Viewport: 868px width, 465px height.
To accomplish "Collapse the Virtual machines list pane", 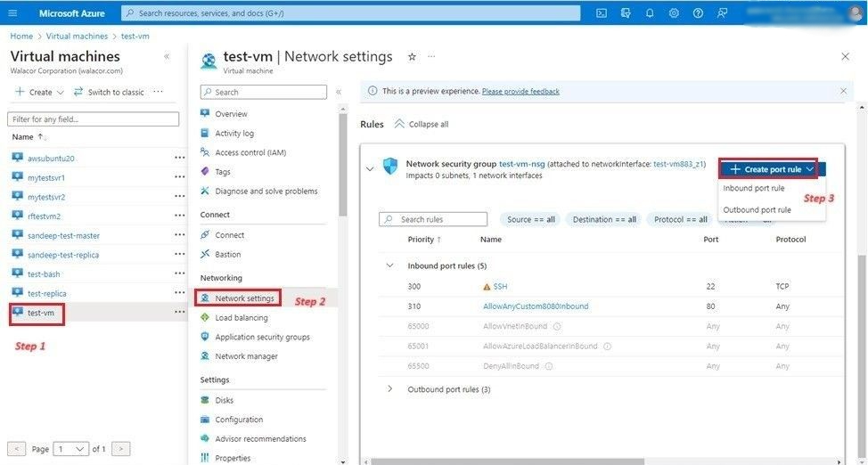I will [x=167, y=56].
